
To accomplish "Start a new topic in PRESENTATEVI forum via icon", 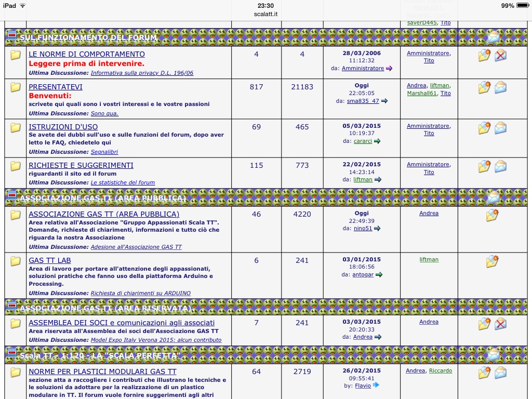I will tap(485, 87).
